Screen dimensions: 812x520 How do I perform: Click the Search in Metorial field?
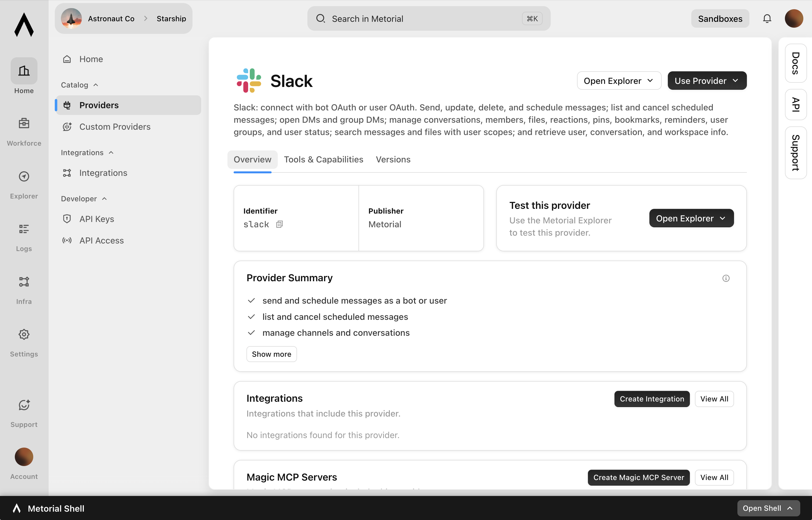429,18
